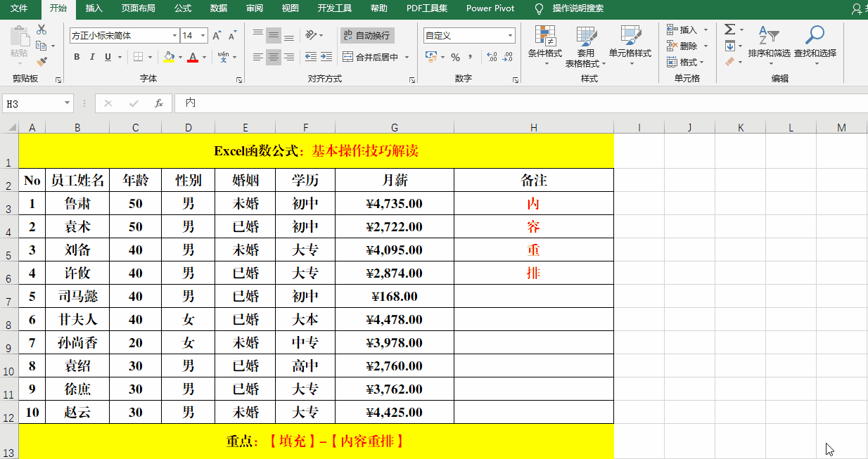Click the insert function fx icon

[159, 103]
